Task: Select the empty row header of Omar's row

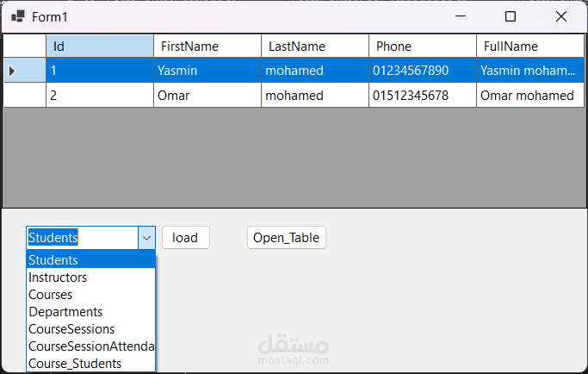Action: coord(25,96)
